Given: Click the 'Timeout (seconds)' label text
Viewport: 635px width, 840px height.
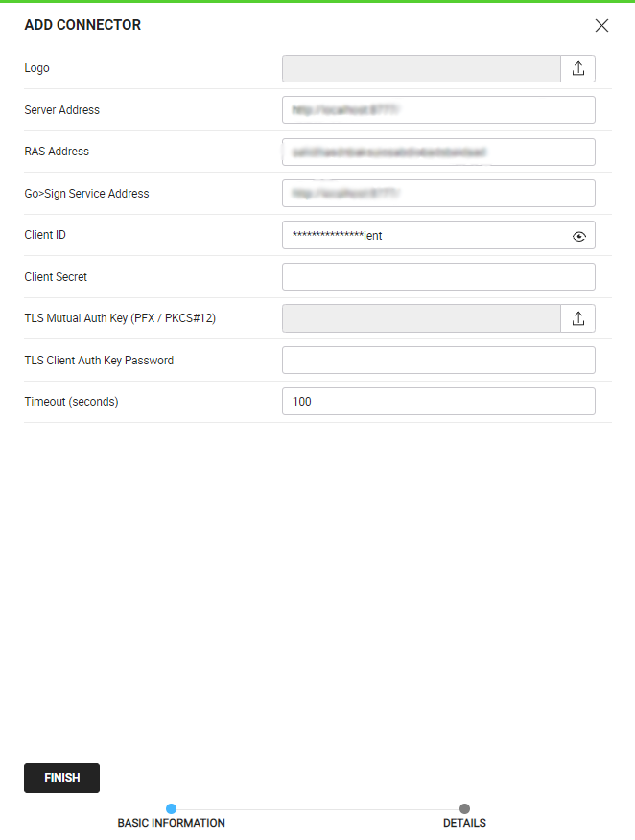Looking at the screenshot, I should coord(71,402).
